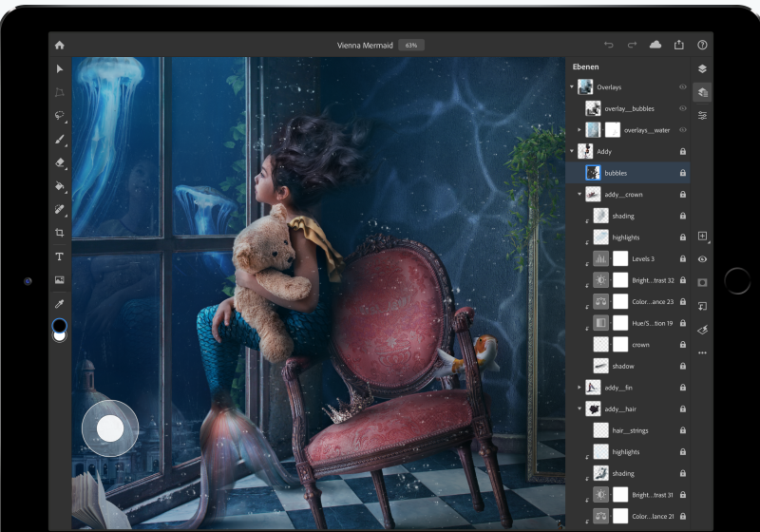Open the black foreground color swatch
This screenshot has width=760, height=532.
point(60,325)
